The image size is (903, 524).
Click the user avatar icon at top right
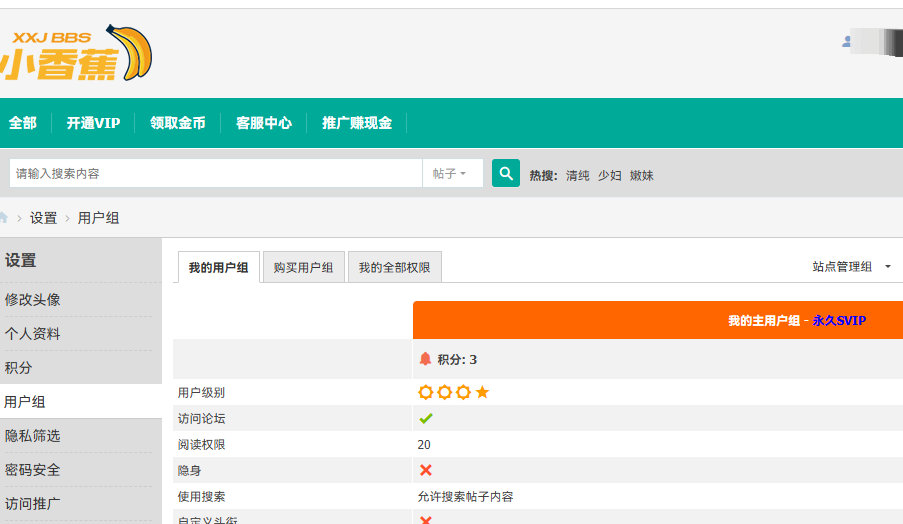click(846, 41)
